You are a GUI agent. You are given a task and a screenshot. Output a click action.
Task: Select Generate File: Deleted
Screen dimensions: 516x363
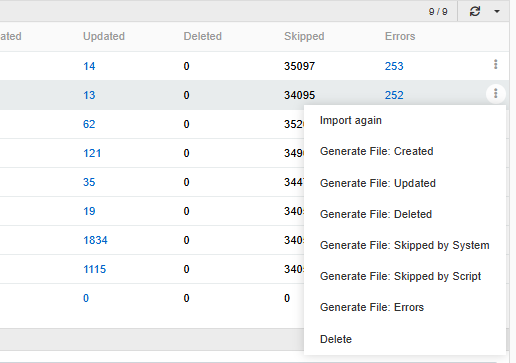pos(376,214)
